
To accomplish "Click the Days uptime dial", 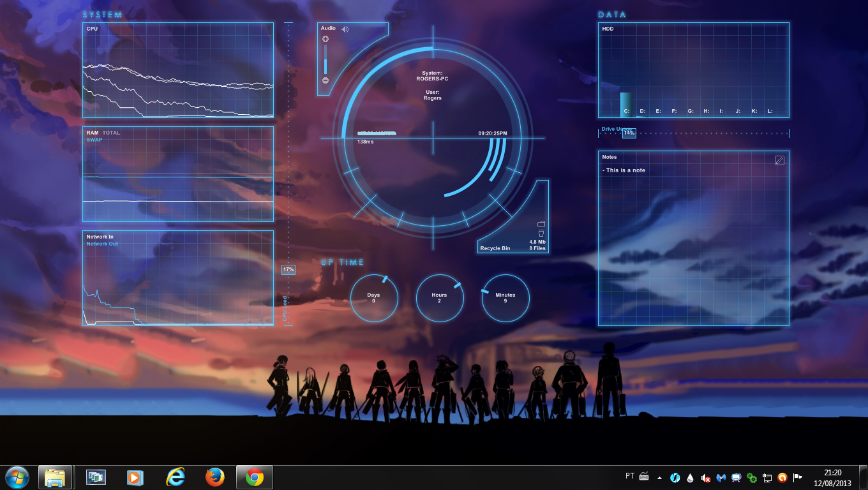I will pyautogui.click(x=374, y=298).
